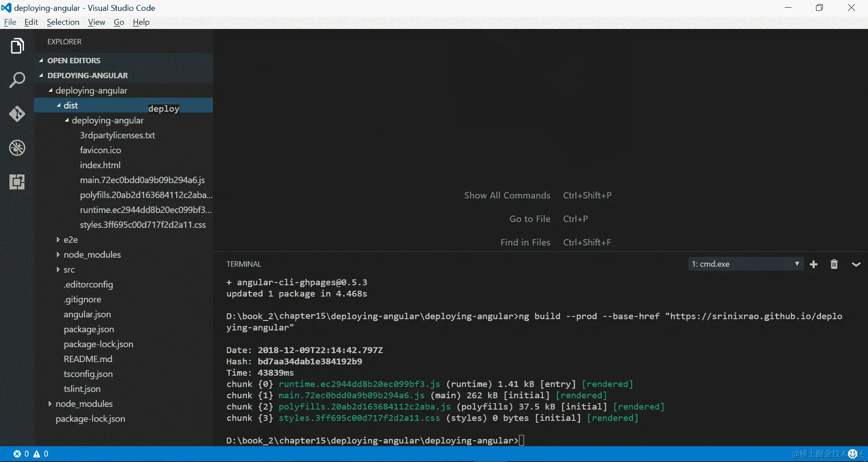Open the Edit menu
Image resolution: width=868 pixels, height=462 pixels.
coord(31,22)
